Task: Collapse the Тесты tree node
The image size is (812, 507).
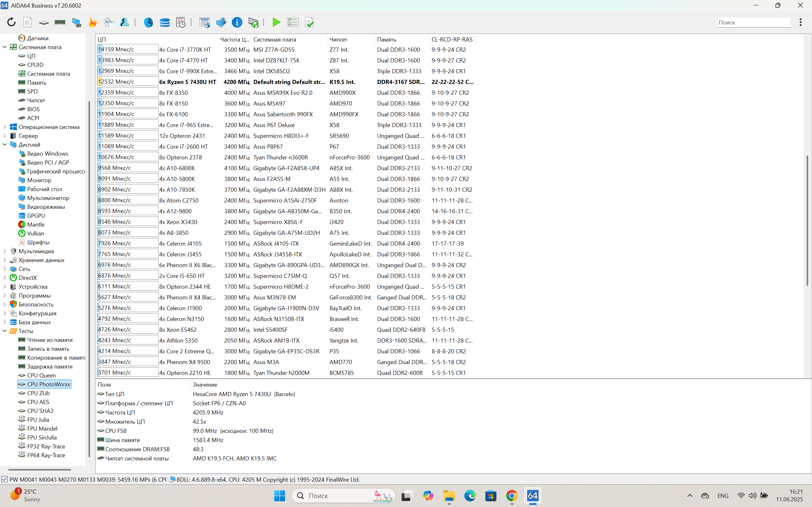Action: [5, 331]
